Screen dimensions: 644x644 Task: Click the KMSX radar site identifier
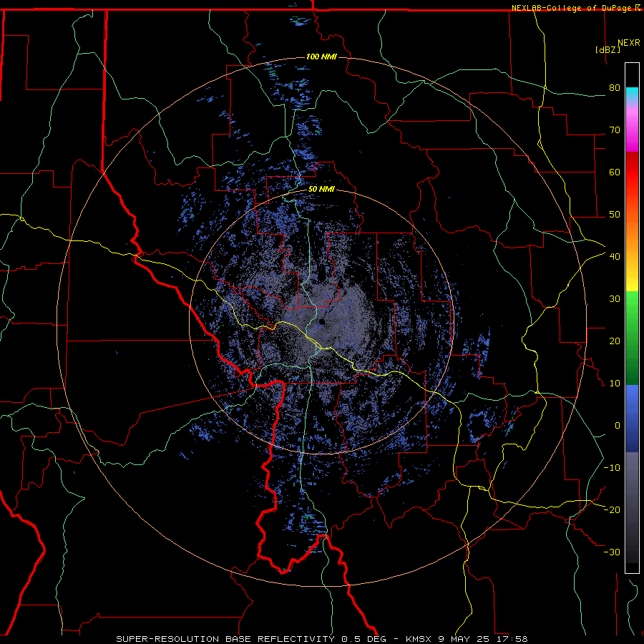pos(418,639)
